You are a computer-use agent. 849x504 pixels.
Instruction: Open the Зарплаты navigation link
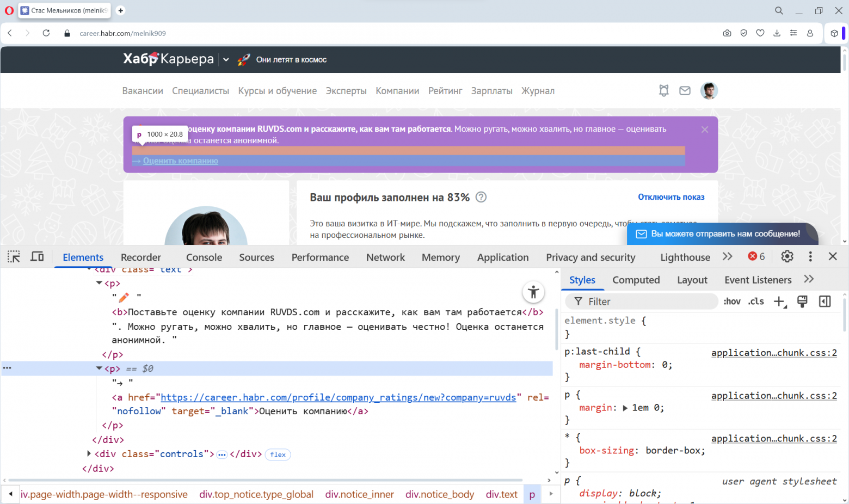(x=492, y=91)
